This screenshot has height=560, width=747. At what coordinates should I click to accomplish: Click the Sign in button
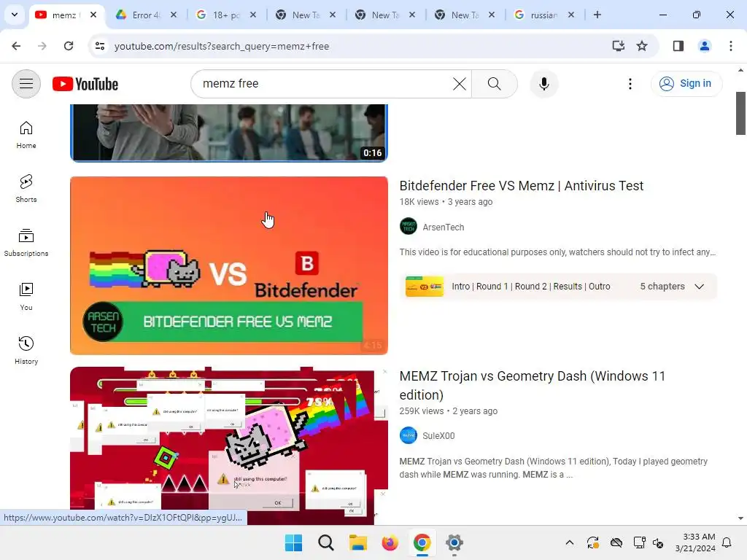pos(686,84)
